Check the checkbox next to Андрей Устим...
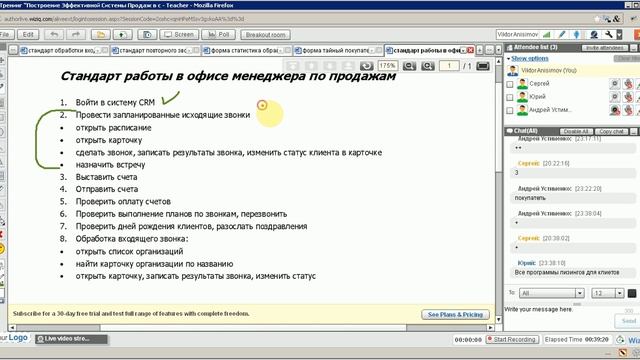The width and height of the screenshot is (640, 360). 510,111
